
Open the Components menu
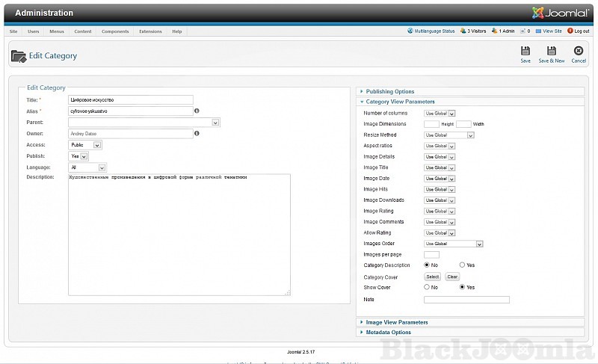pos(115,31)
